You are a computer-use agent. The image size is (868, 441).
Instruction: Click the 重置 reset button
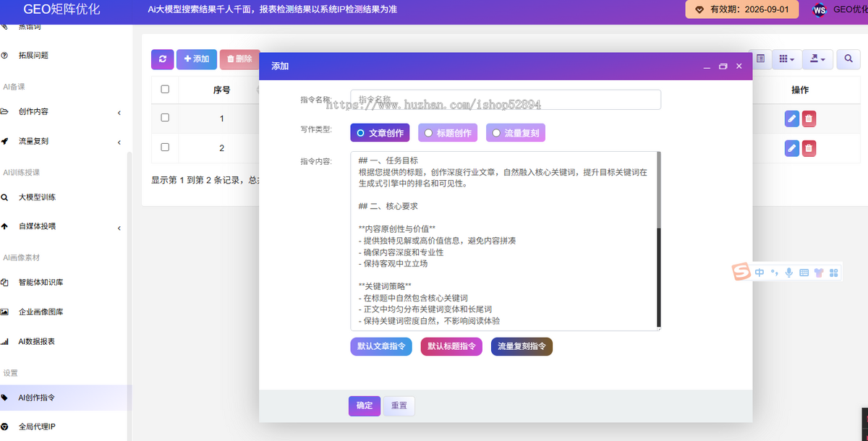(399, 406)
